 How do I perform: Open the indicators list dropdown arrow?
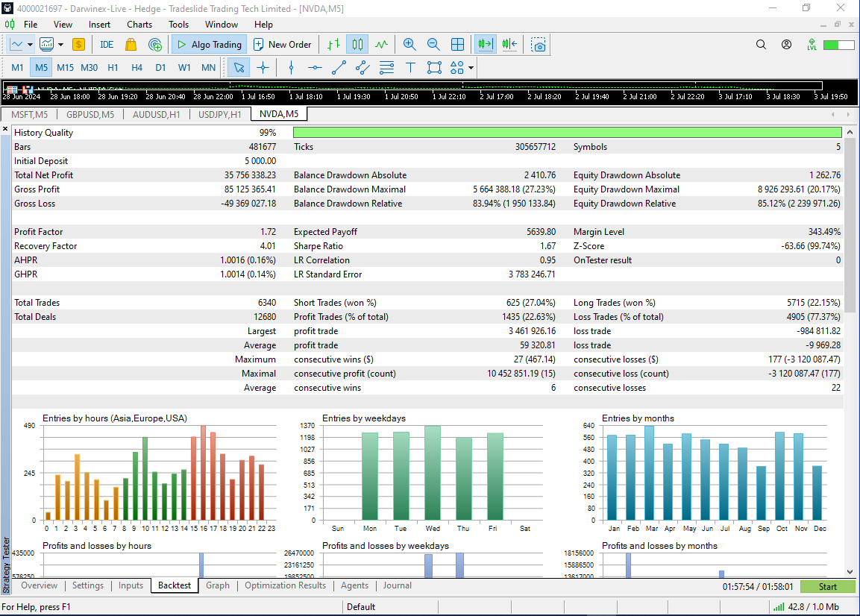(60, 44)
